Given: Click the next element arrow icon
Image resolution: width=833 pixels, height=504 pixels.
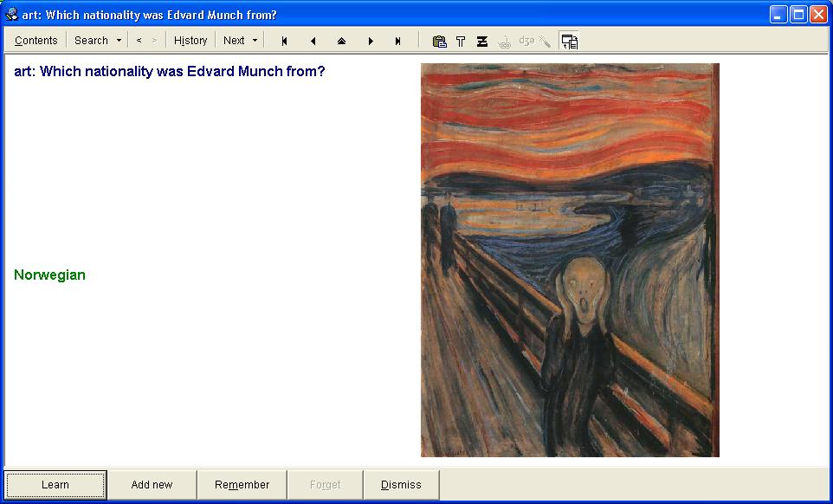Looking at the screenshot, I should [x=371, y=41].
